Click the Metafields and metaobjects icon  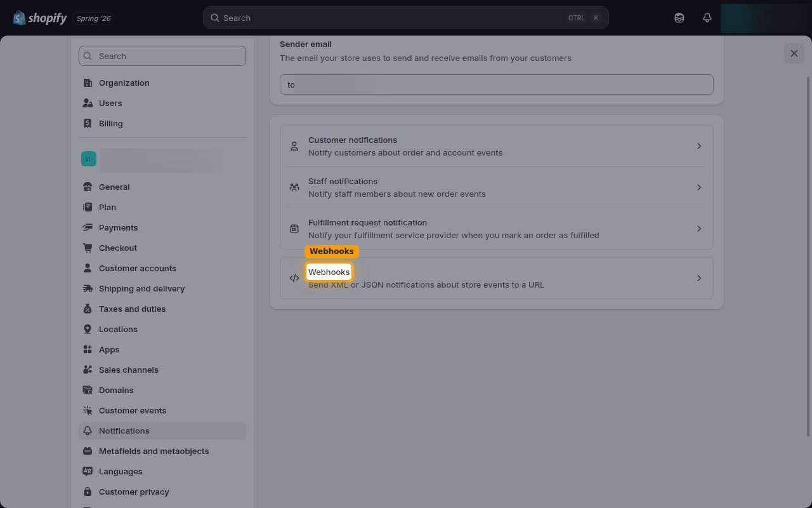tap(88, 451)
